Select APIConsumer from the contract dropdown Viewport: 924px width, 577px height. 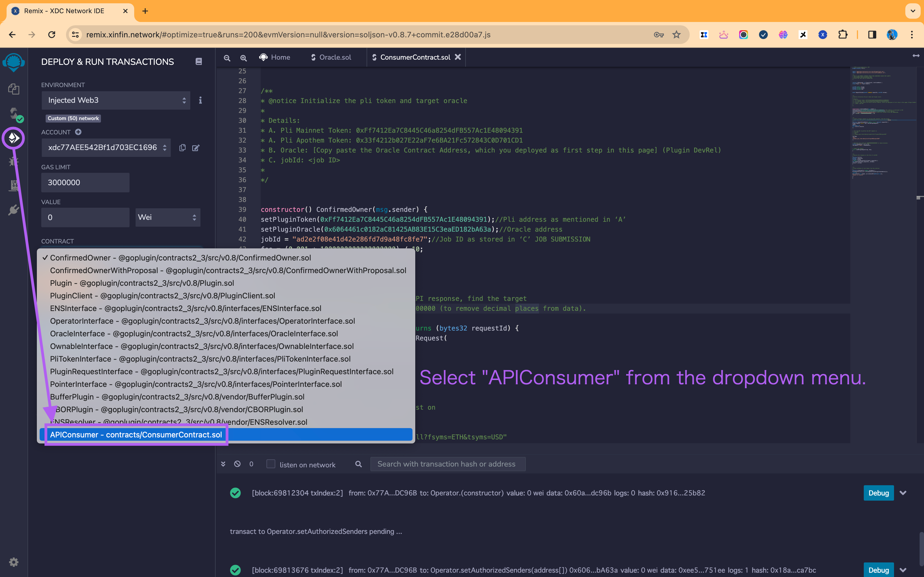click(136, 434)
